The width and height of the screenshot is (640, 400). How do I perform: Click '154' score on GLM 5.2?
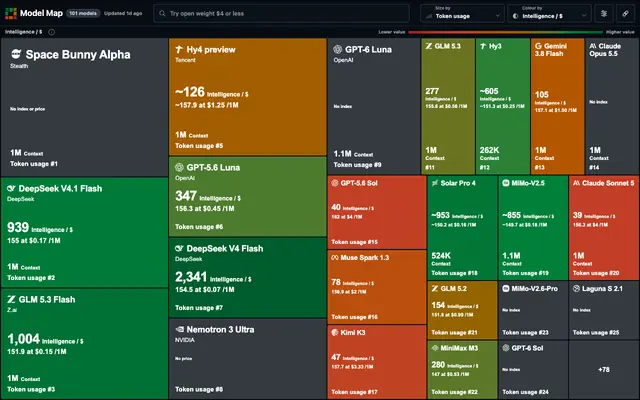click(x=438, y=305)
